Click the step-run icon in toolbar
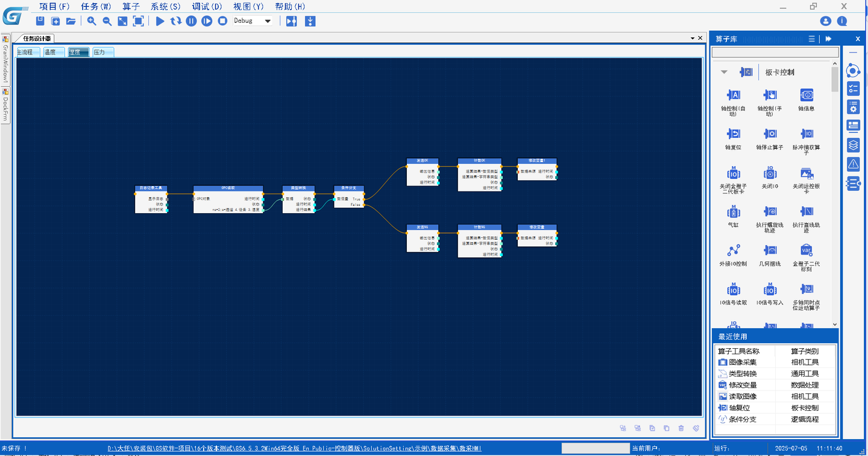This screenshot has width=868, height=456. (207, 21)
